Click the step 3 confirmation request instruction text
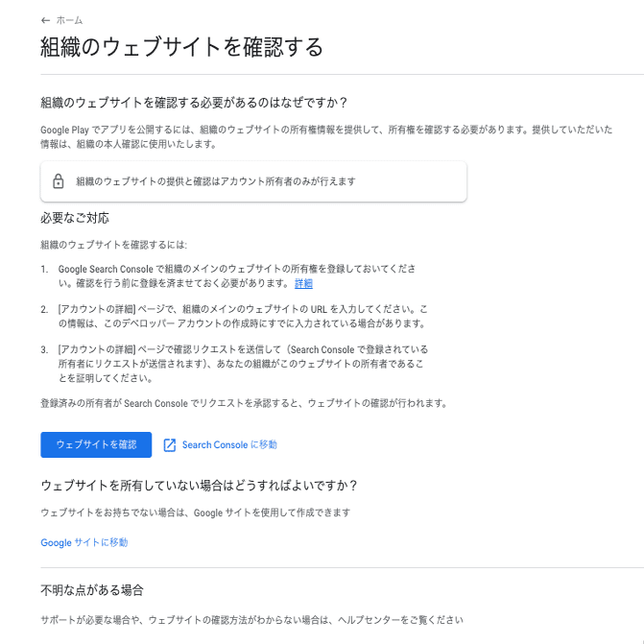 [243, 364]
